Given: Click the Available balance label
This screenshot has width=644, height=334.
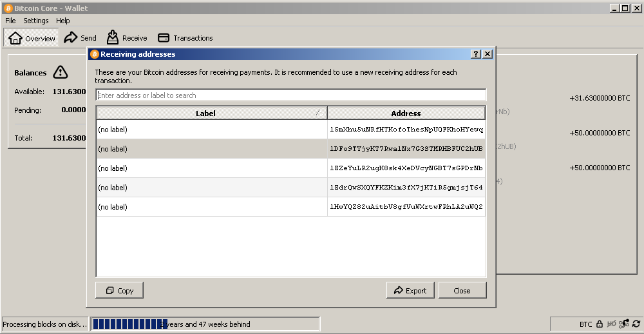Looking at the screenshot, I should pyautogui.click(x=29, y=92).
